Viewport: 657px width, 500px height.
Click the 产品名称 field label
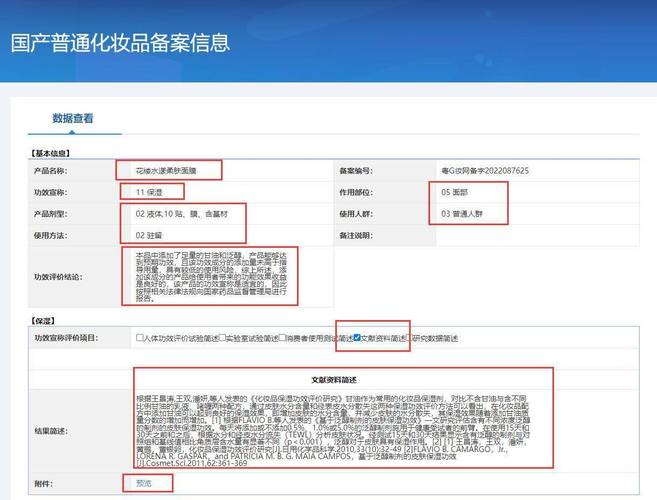(50, 171)
